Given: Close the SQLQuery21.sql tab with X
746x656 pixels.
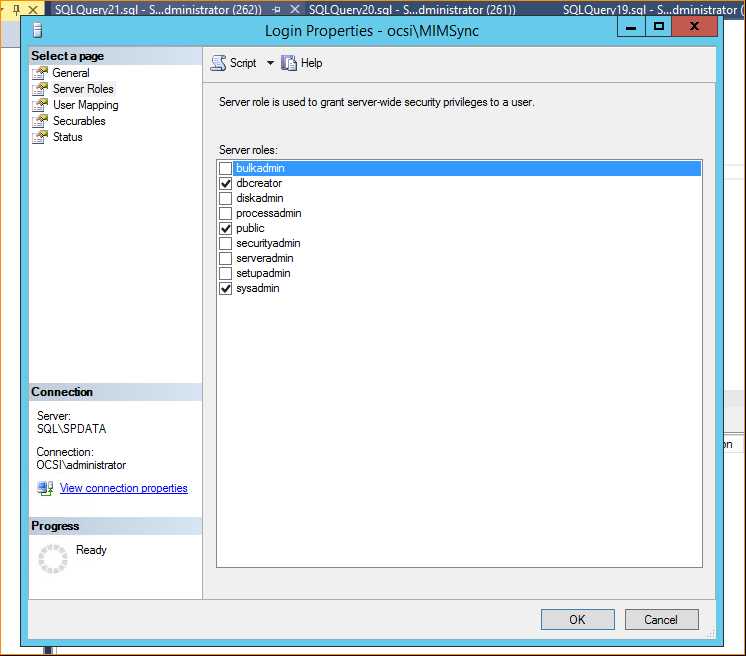Looking at the screenshot, I should pyautogui.click(x=295, y=9).
